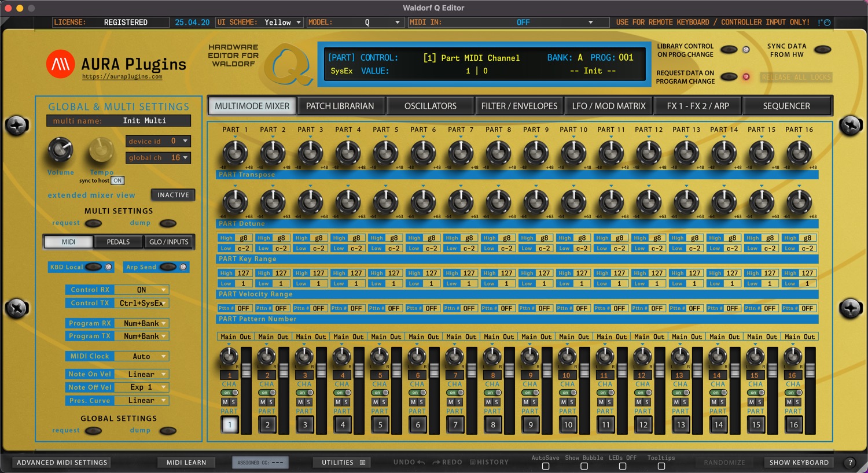868x473 pixels.
Task: Click the Sync Data From HW oval button
Action: (822, 50)
